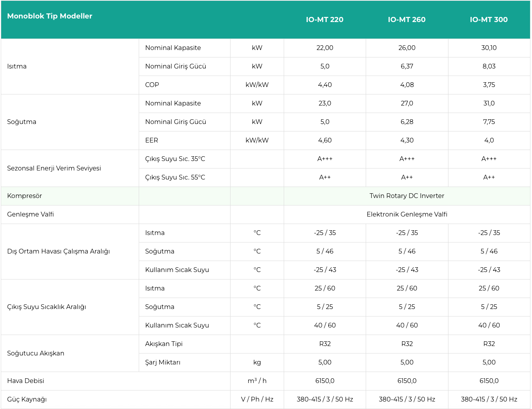
Task: Click the Akışkan Tipi row label
Action: pyautogui.click(x=164, y=344)
